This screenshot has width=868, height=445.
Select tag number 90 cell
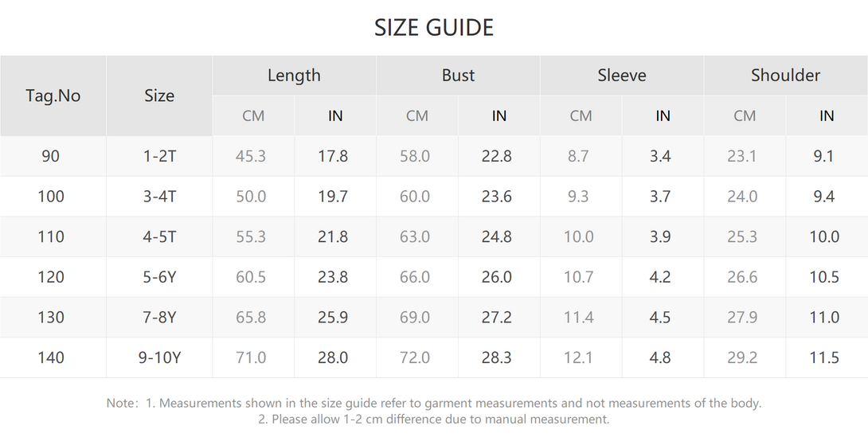coord(51,156)
